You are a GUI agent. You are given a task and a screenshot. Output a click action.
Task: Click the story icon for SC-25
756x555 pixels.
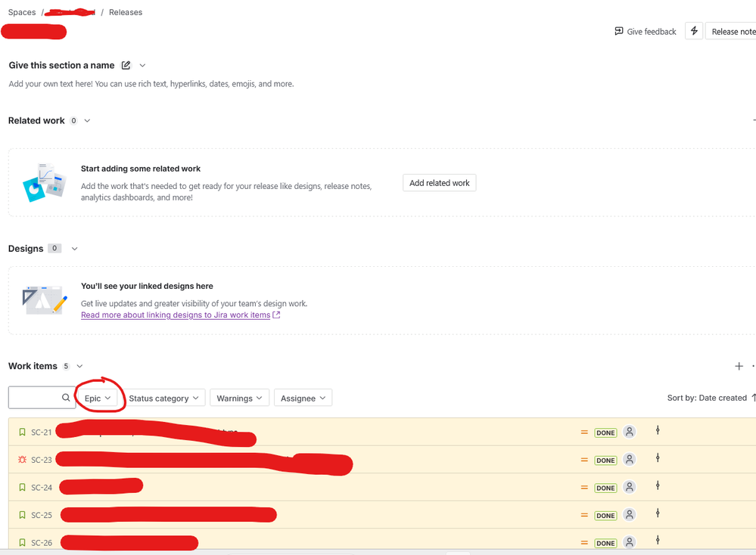(22, 515)
